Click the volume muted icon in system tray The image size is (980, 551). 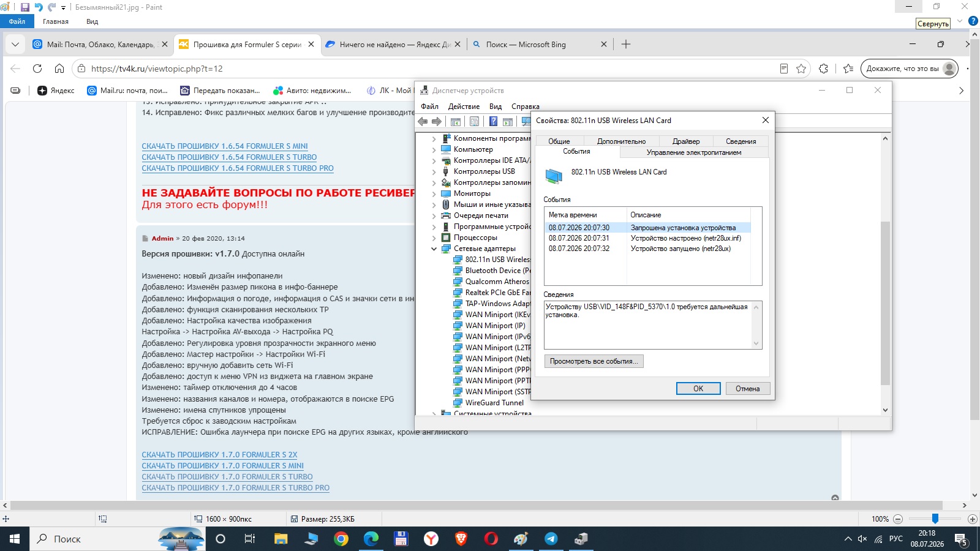coord(862,539)
